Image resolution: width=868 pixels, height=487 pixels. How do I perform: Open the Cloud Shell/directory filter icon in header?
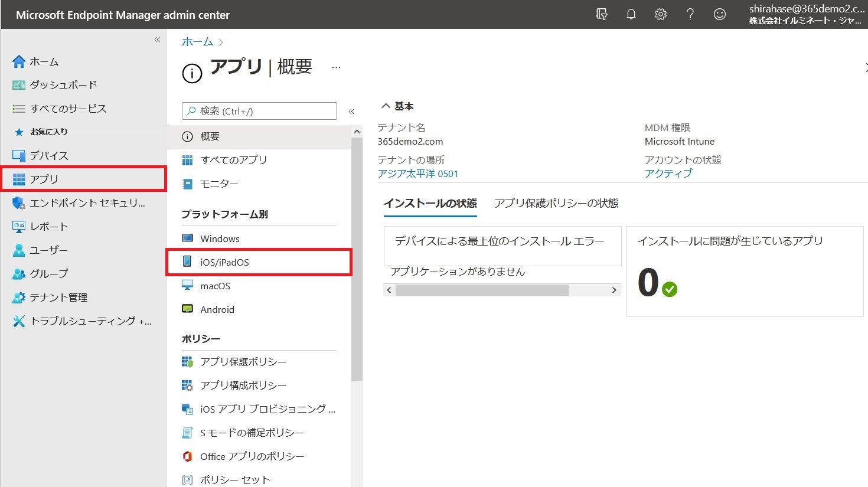pos(602,14)
